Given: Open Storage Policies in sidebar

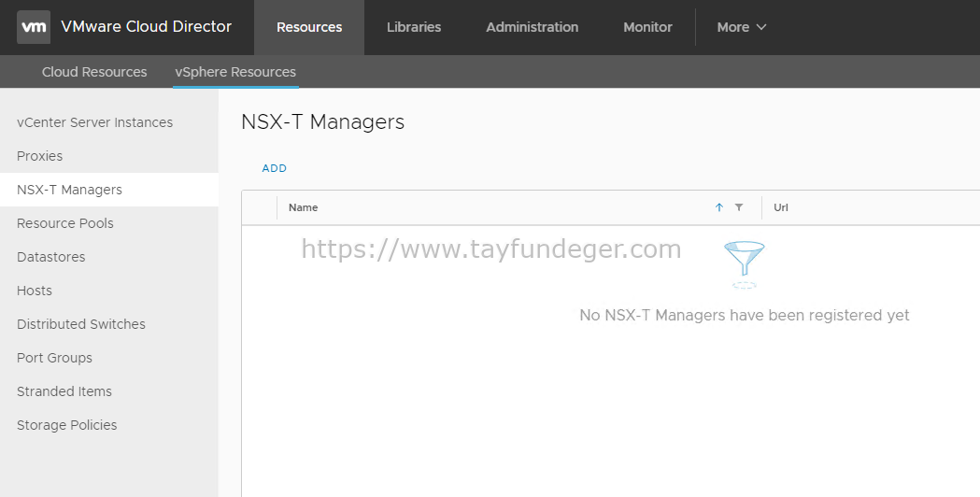Looking at the screenshot, I should click(x=67, y=426).
